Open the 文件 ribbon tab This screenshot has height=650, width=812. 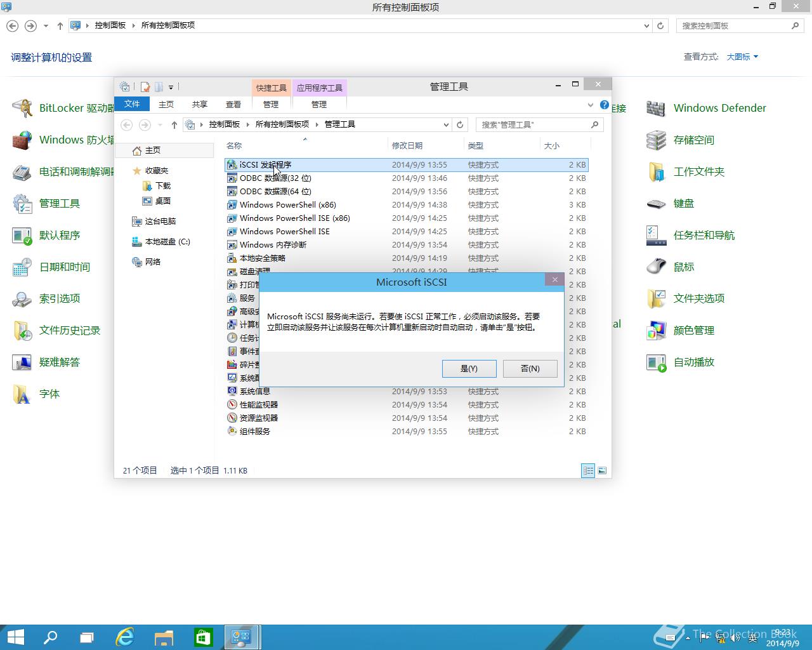coord(132,104)
